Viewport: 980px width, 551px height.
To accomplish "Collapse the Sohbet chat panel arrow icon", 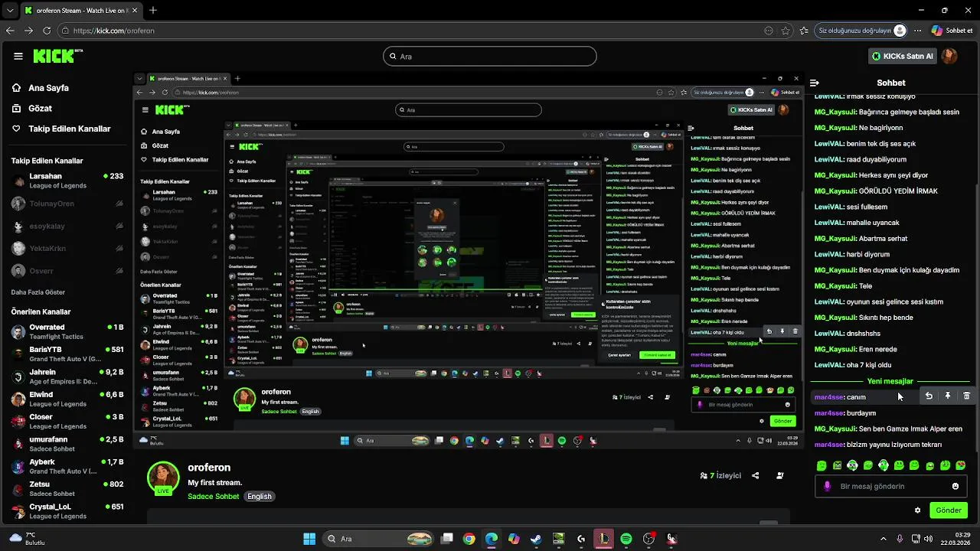I will coord(815,83).
